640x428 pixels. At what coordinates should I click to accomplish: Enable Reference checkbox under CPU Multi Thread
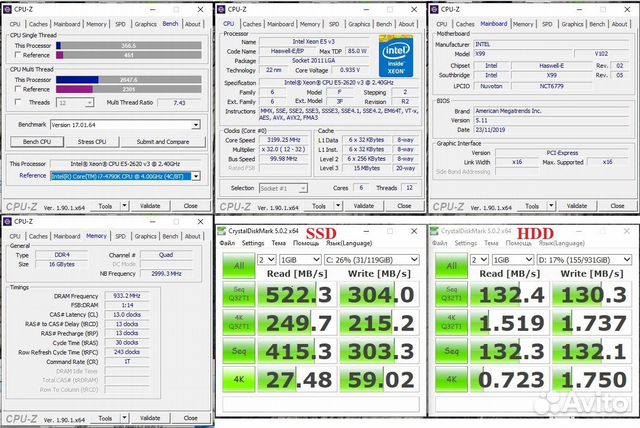(x=18, y=89)
